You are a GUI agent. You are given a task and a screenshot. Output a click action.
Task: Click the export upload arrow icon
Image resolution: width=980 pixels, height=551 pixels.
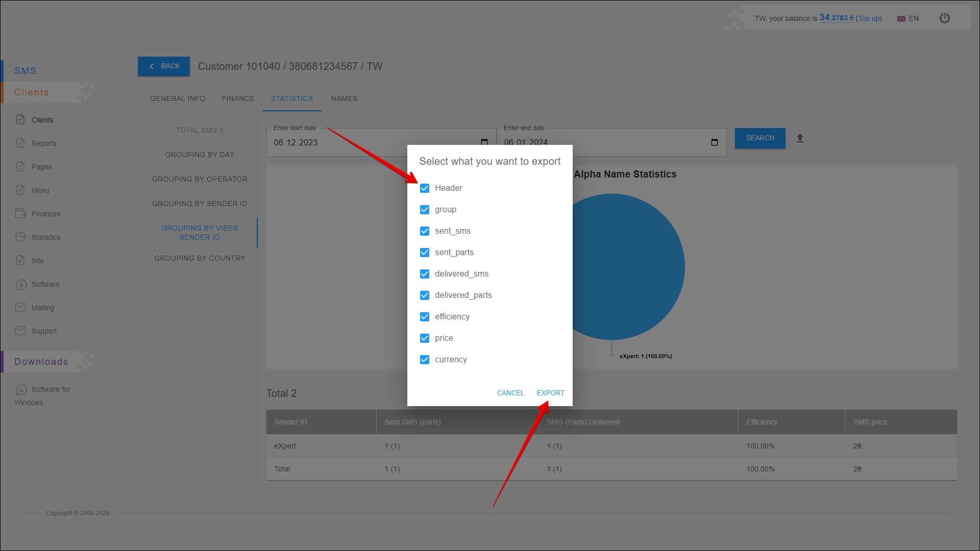(800, 138)
